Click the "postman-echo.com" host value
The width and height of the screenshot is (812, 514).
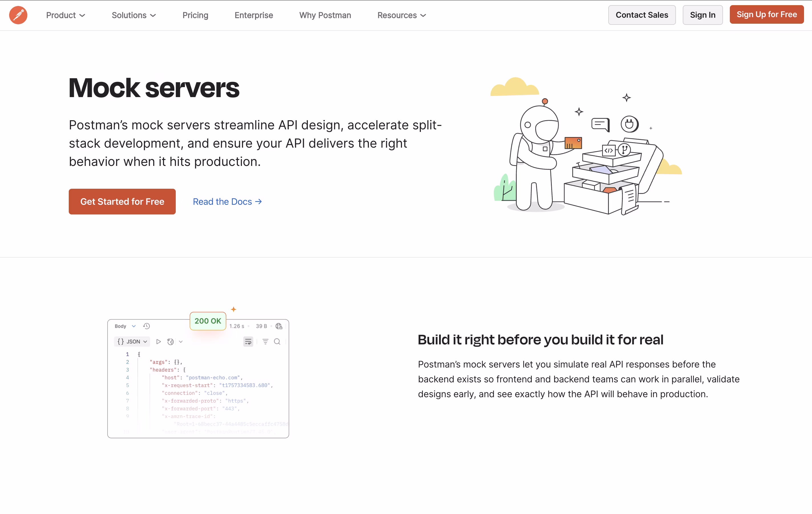coord(213,377)
